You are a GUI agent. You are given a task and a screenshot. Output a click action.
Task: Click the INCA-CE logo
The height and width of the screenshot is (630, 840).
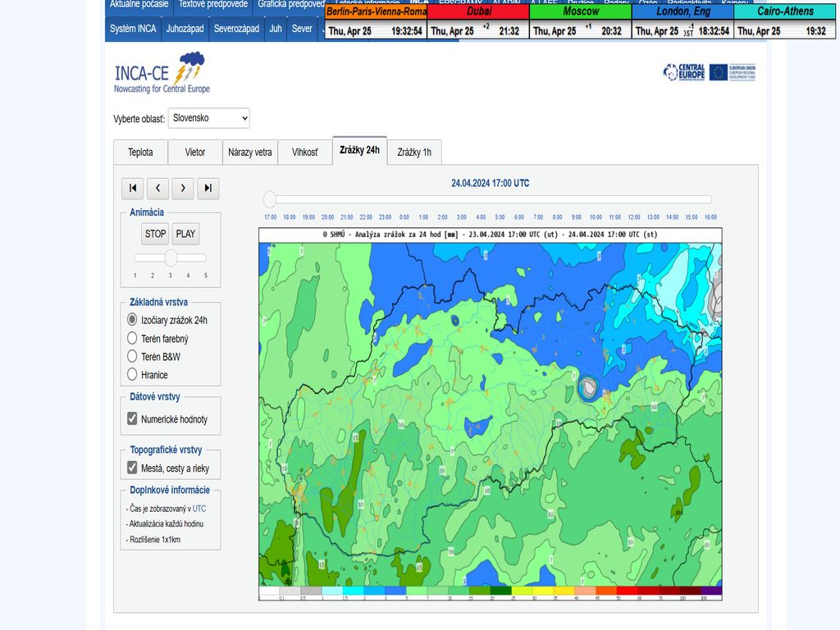click(x=162, y=73)
